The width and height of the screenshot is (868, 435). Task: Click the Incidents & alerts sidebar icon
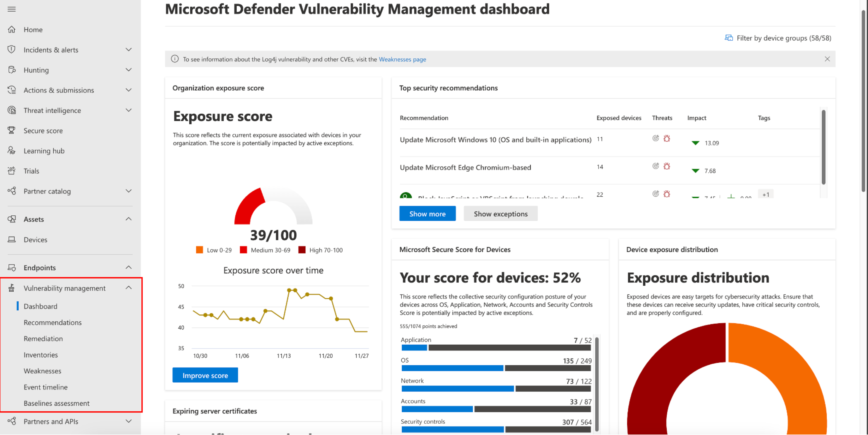(12, 49)
